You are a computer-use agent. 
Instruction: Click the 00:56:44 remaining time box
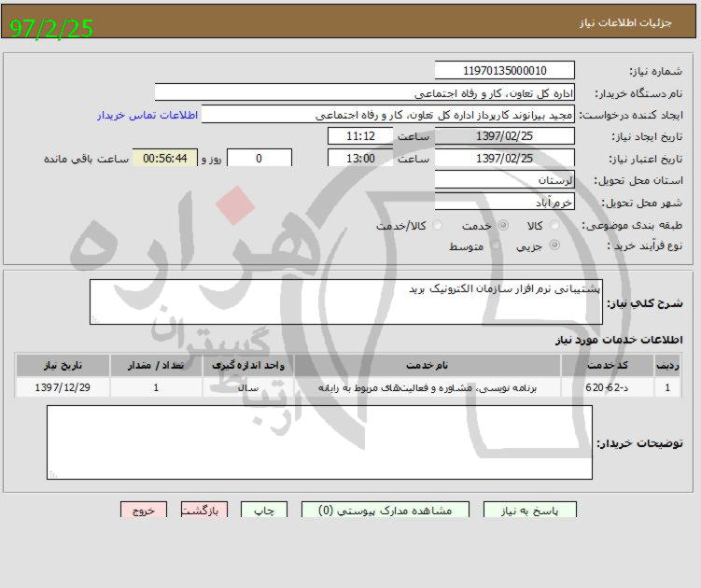pyautogui.click(x=166, y=159)
